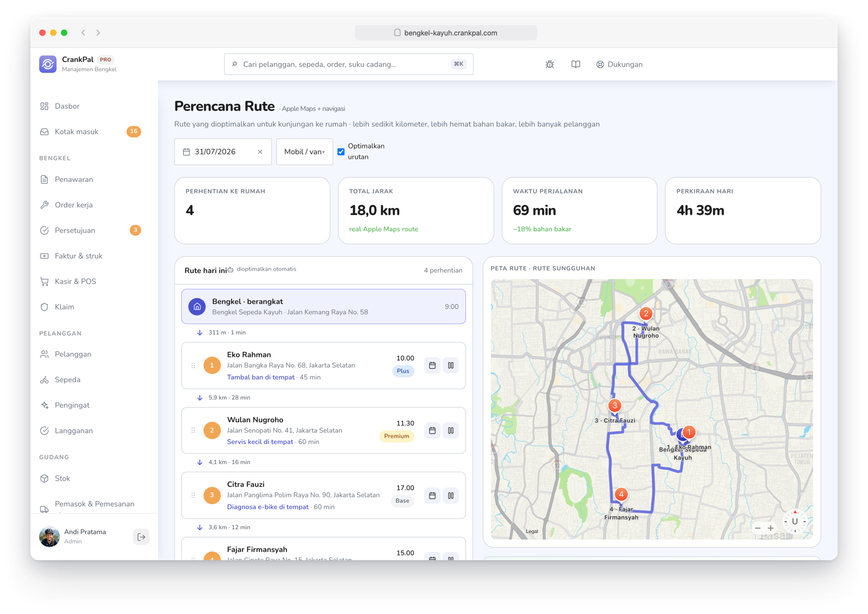Click map pin 1 Eko Rahman

(689, 433)
